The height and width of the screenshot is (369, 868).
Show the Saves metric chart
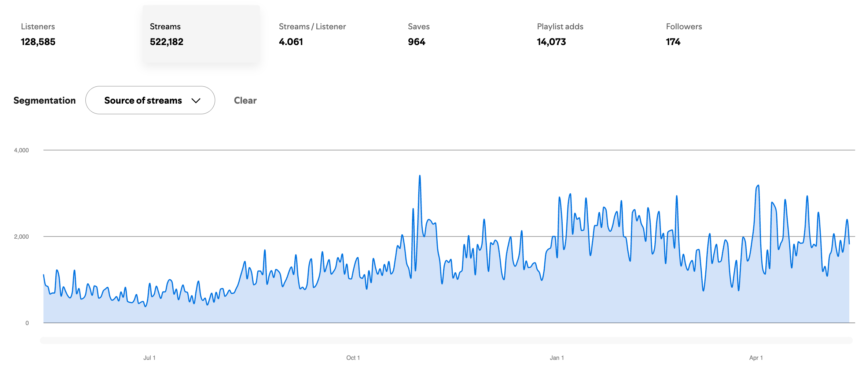coord(419,34)
